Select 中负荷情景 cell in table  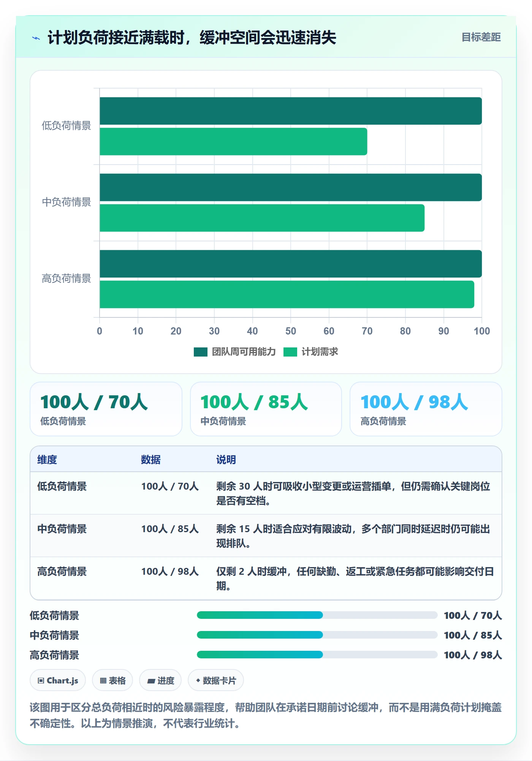pyautogui.click(x=62, y=529)
